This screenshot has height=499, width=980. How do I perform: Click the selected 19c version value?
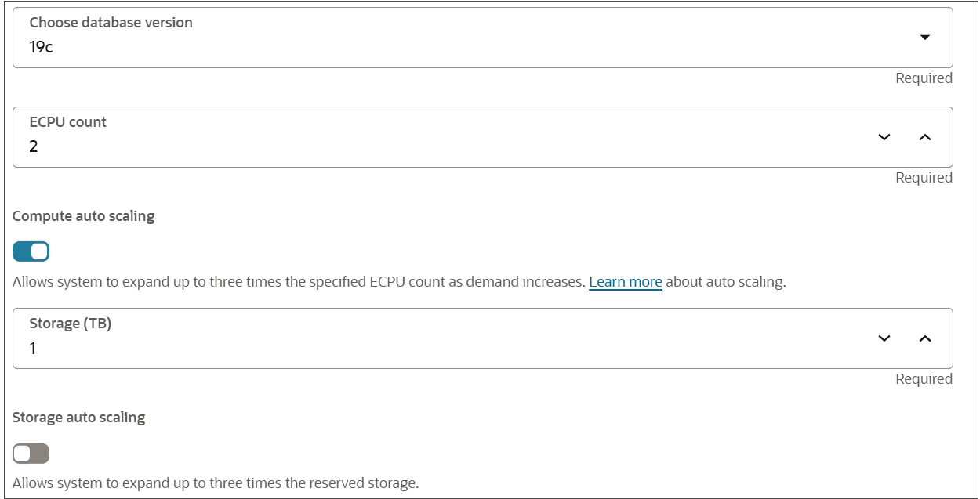click(x=41, y=47)
